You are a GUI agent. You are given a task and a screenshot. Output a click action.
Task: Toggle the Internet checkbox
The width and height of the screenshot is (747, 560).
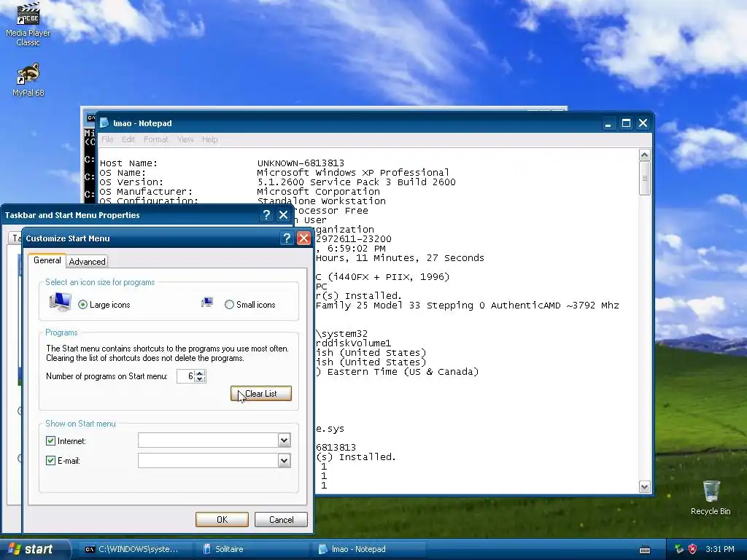(x=50, y=441)
